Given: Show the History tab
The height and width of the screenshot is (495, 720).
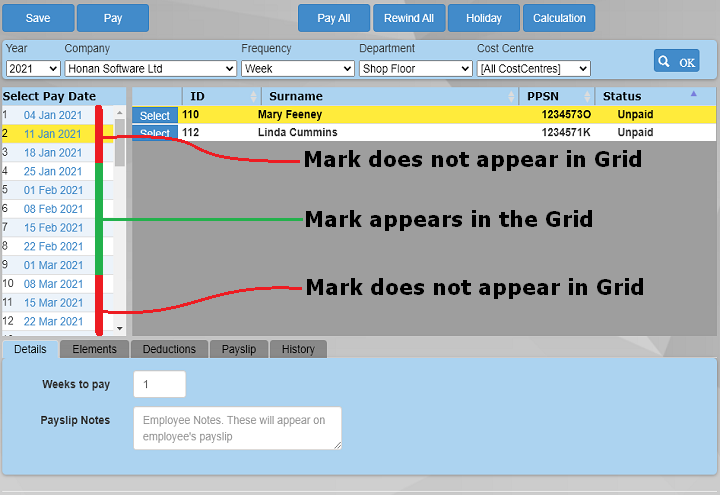Looking at the screenshot, I should click(x=298, y=349).
